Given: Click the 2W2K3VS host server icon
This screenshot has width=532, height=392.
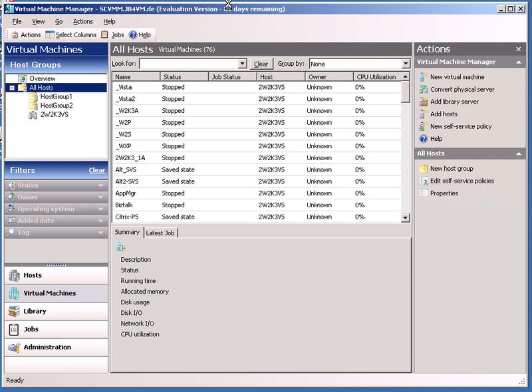Looking at the screenshot, I should tap(33, 115).
